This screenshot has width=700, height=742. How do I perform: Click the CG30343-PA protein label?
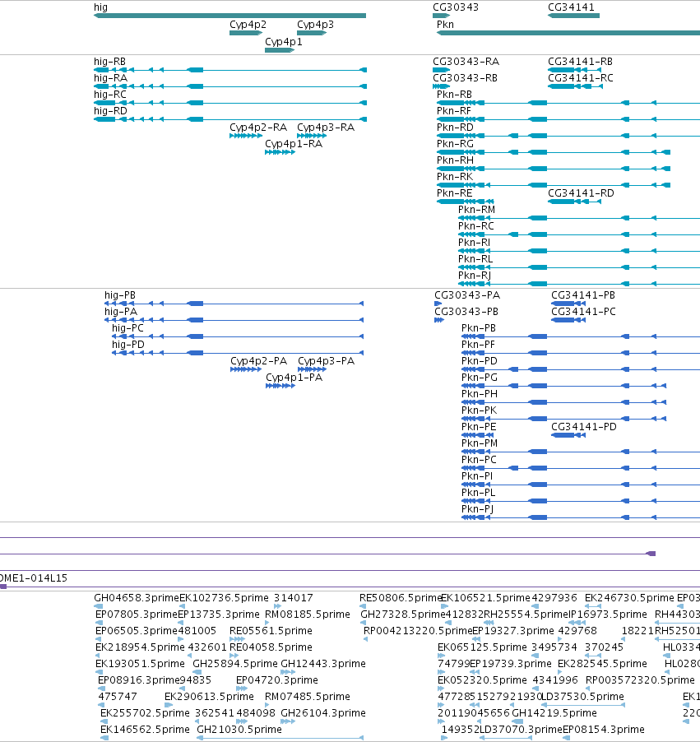[x=467, y=295]
